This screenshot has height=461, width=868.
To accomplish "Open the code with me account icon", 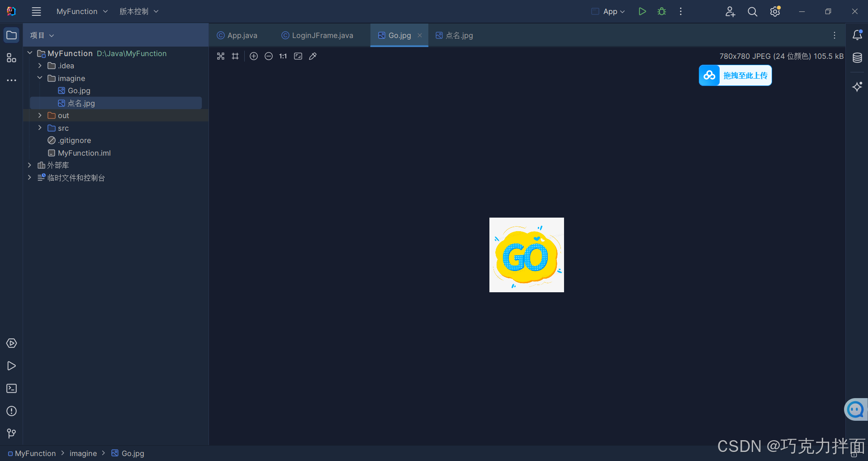I will (730, 12).
